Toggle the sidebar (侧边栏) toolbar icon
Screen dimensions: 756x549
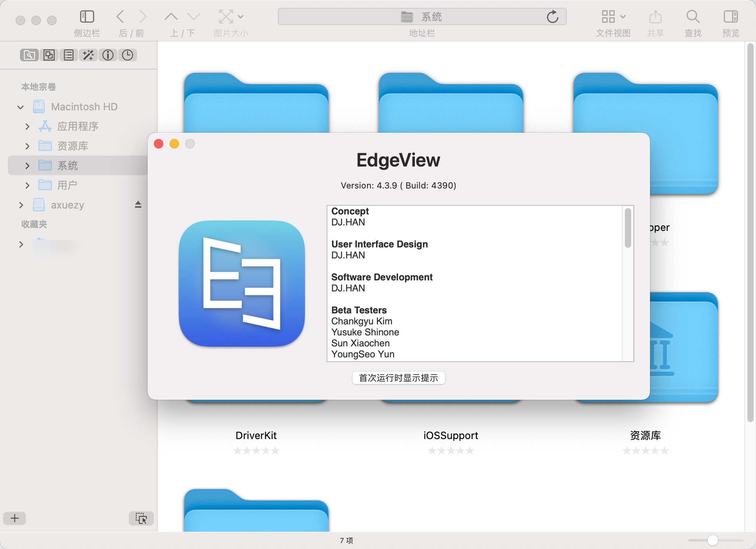87,17
